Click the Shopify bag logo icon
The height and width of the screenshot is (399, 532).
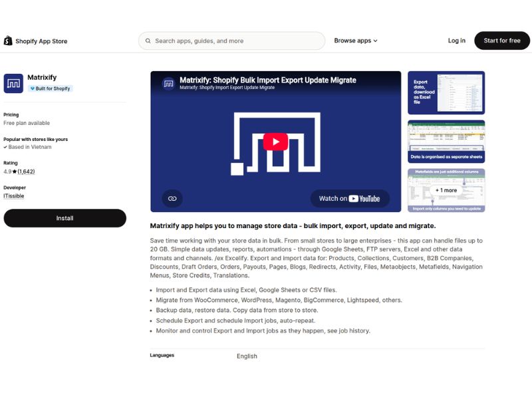tap(8, 41)
